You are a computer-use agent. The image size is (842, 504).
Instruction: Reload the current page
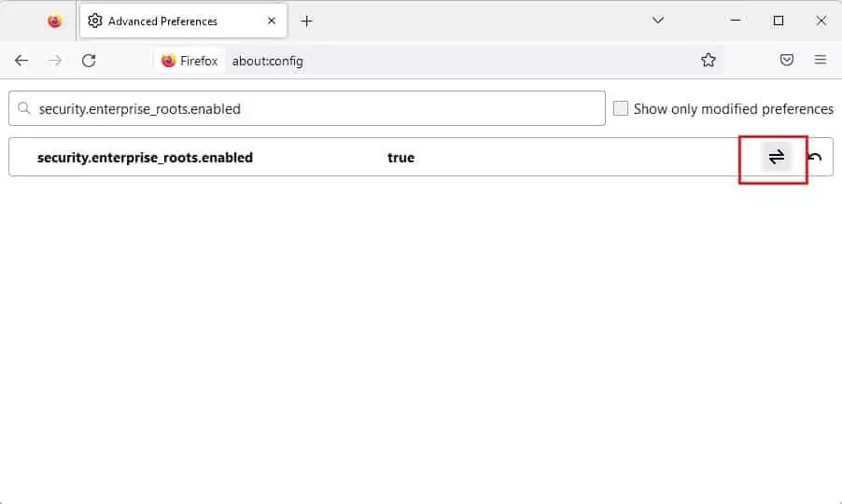[x=89, y=60]
